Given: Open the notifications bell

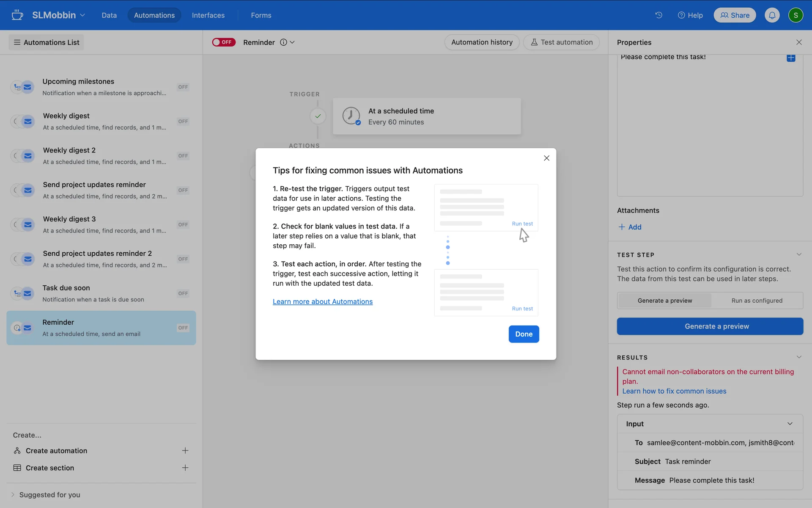Looking at the screenshot, I should point(772,15).
